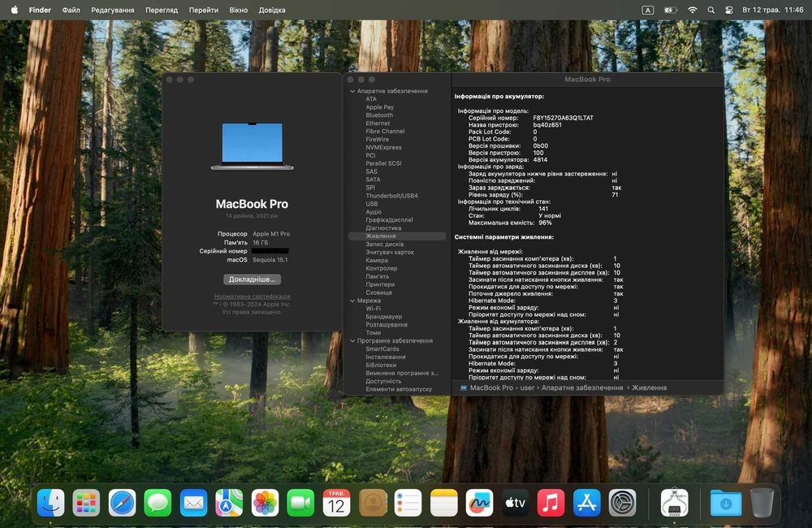Screen dimensions: 812x528
Task: Launch Maps from the Dock
Action: point(230,502)
